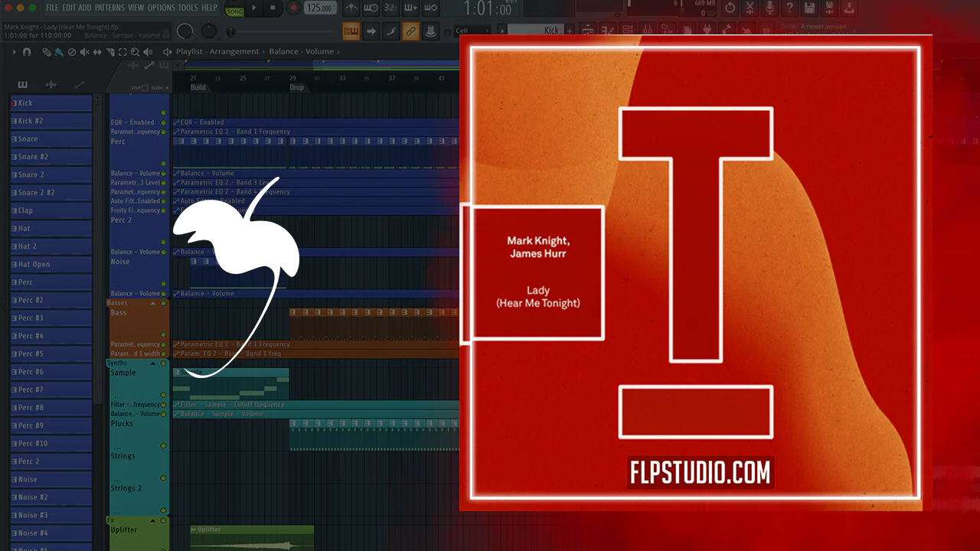Collapse the Fx track group

click(x=152, y=520)
